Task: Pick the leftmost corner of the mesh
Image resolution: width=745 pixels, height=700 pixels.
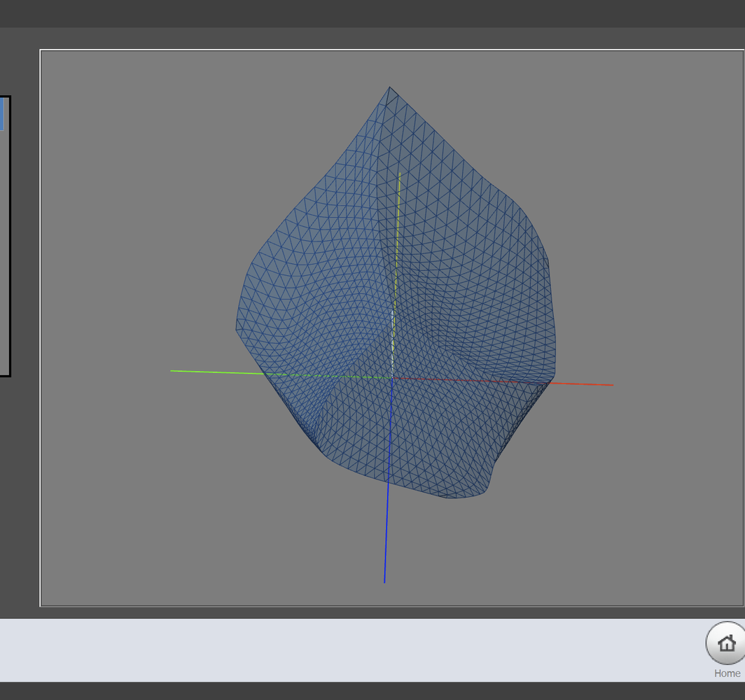Action: pyautogui.click(x=237, y=329)
